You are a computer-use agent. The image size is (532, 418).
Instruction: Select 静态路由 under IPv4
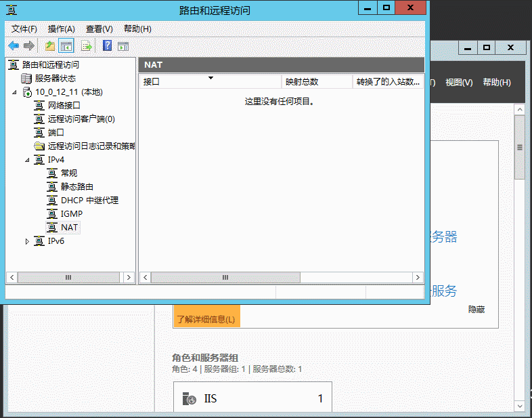[77, 187]
